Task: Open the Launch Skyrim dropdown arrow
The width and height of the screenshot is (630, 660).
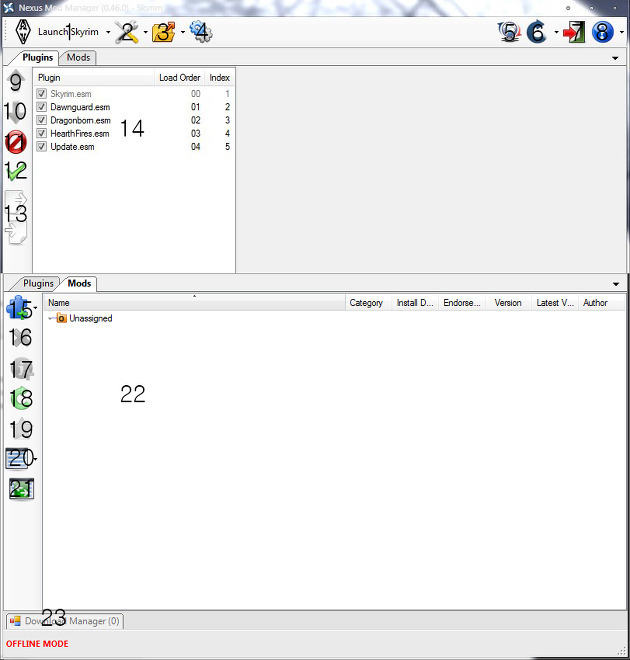Action: (x=108, y=32)
